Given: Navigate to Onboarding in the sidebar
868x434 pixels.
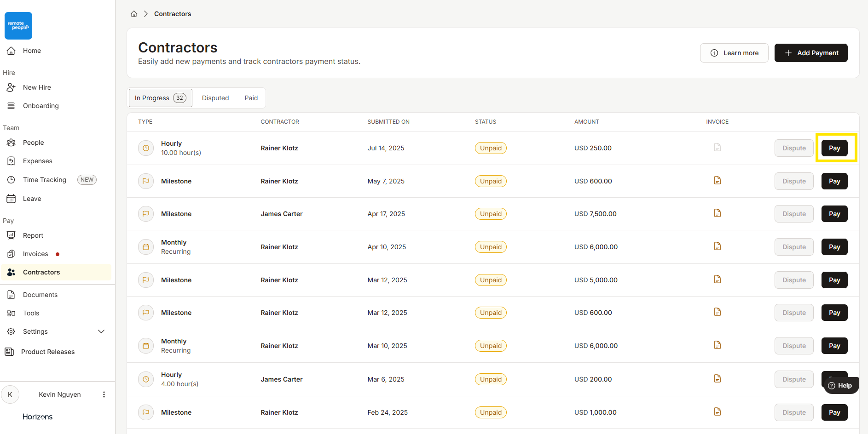Looking at the screenshot, I should point(41,106).
